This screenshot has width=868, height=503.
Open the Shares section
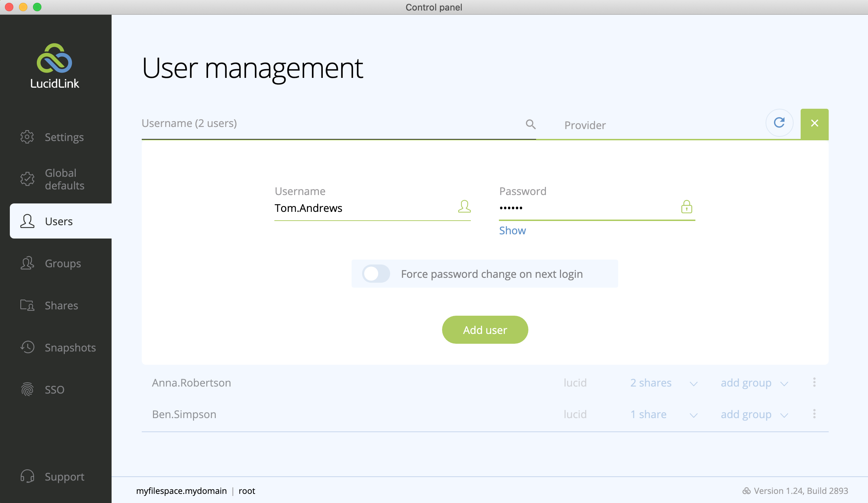click(x=61, y=305)
